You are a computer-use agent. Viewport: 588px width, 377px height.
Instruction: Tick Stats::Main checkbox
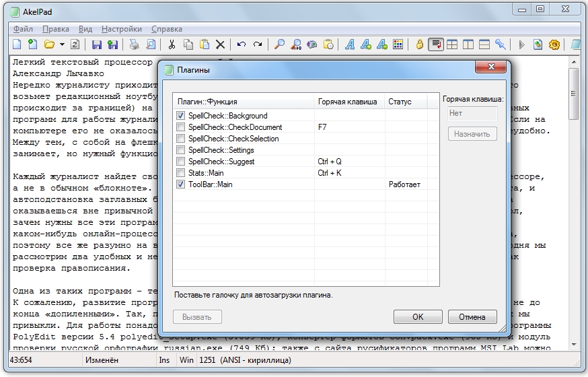180,172
